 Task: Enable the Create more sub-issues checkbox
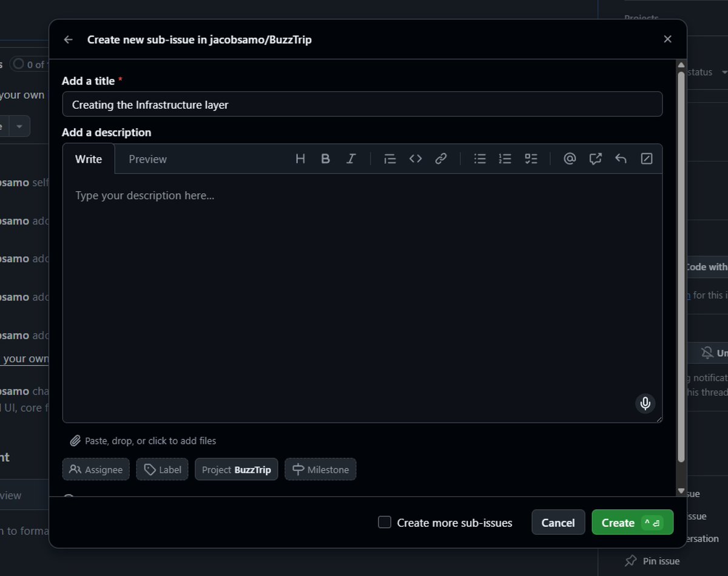384,522
